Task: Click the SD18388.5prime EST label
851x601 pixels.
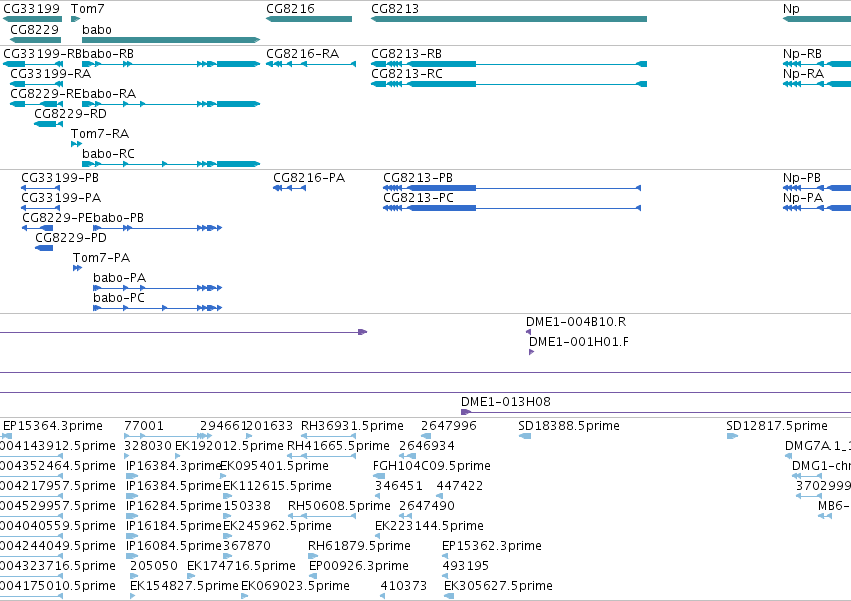Action: coord(569,426)
